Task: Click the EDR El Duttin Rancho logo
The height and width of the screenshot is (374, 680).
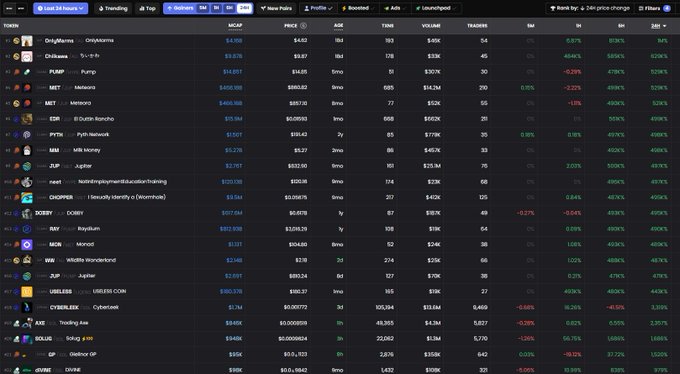Action: pyautogui.click(x=27, y=119)
